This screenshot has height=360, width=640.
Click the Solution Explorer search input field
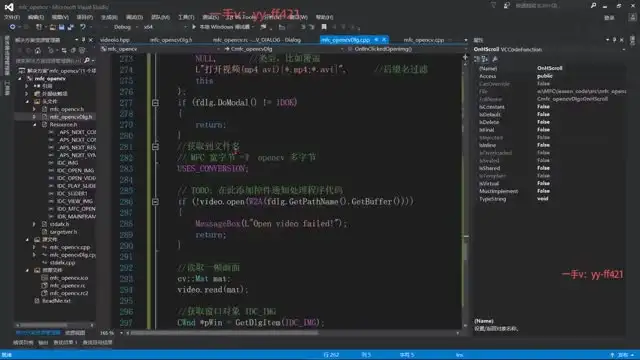coord(49,60)
